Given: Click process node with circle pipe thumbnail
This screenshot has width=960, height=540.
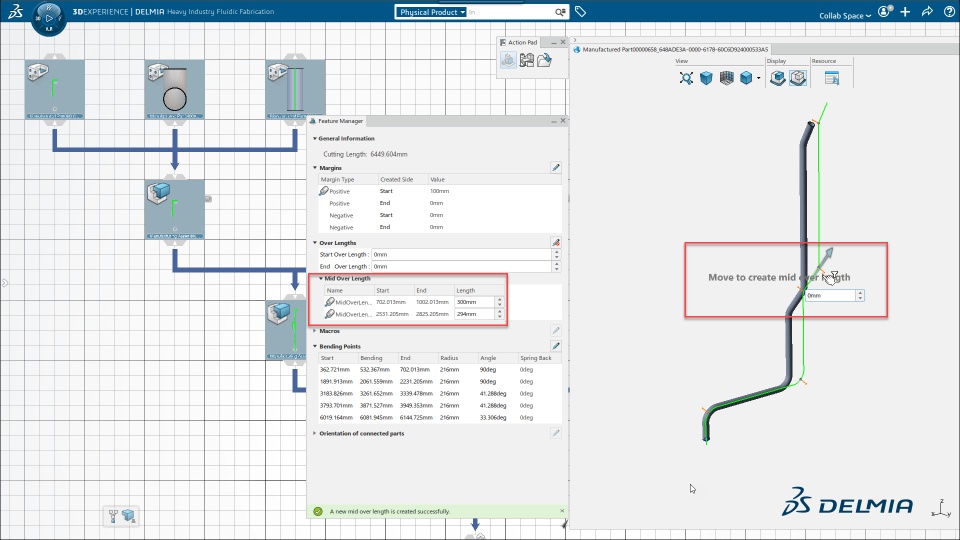Looking at the screenshot, I should [174, 89].
